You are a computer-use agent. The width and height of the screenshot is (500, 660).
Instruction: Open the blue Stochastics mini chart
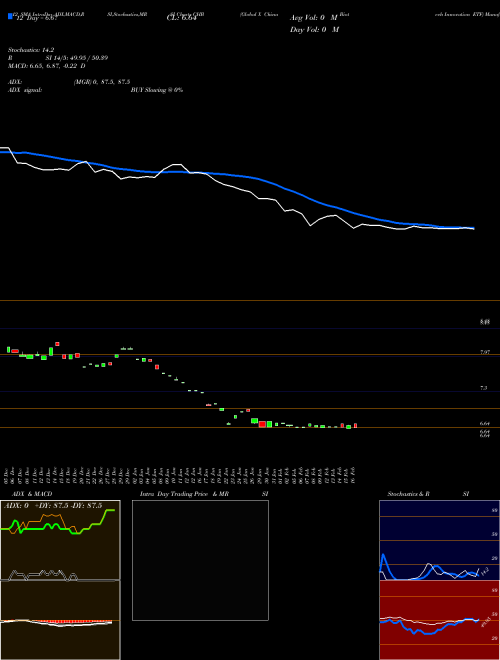pos(439,540)
